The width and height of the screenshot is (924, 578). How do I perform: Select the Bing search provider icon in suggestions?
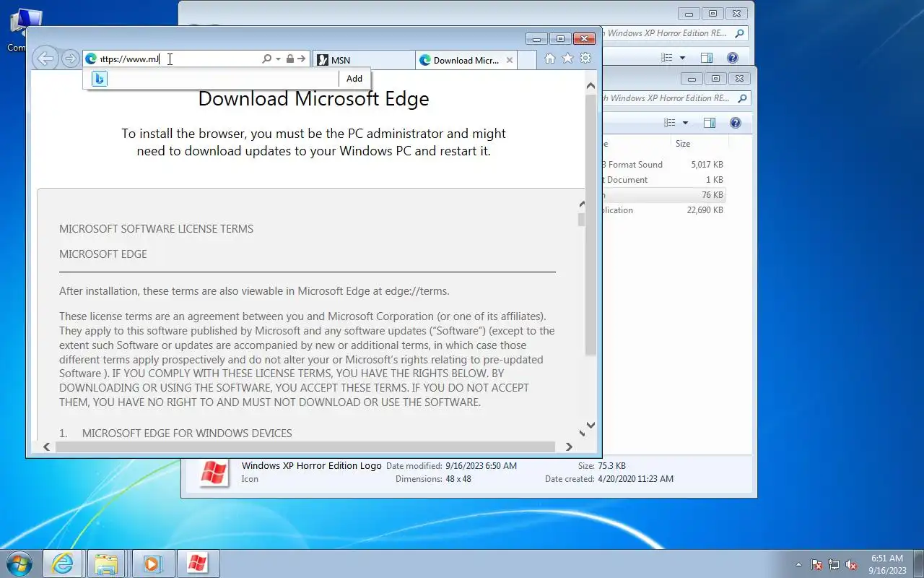coord(100,79)
